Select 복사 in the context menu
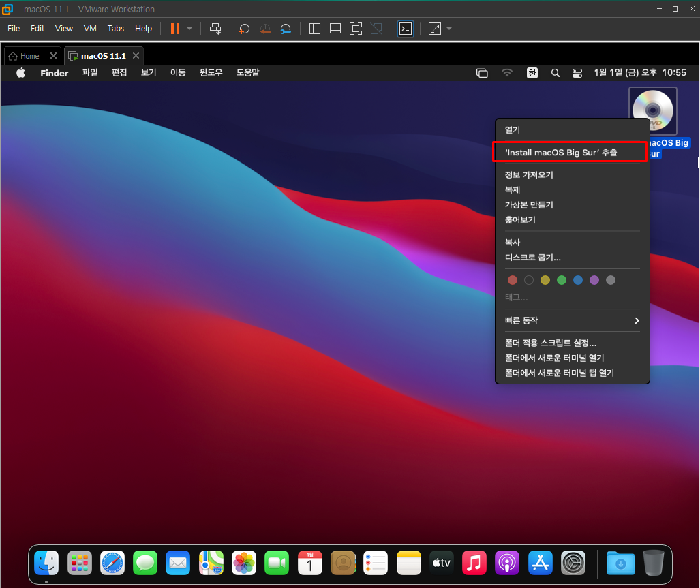Image resolution: width=700 pixels, height=588 pixels. point(573,243)
